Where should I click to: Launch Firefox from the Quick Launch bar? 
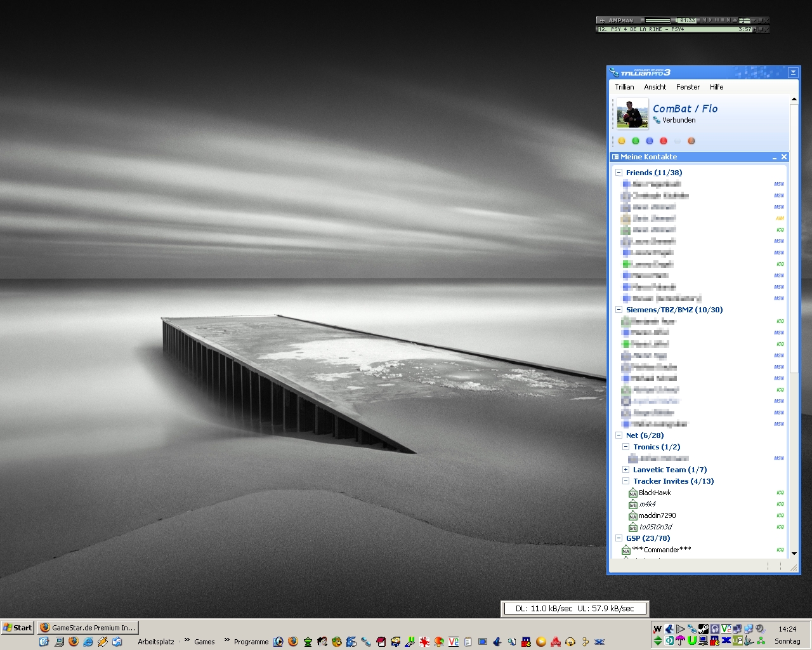coord(73,642)
